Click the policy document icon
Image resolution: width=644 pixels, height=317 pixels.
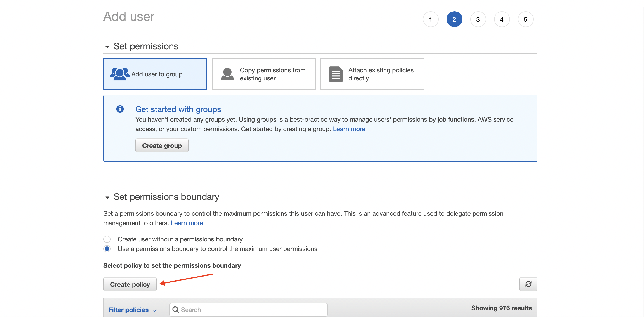point(336,74)
